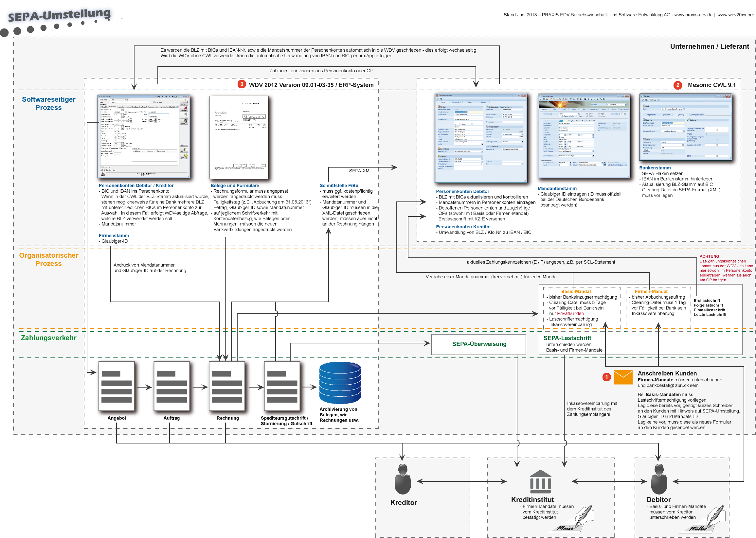Open the Bank dropdown showing Dresdner Bank Bremen
This screenshot has height=538, width=756.
pos(684,109)
